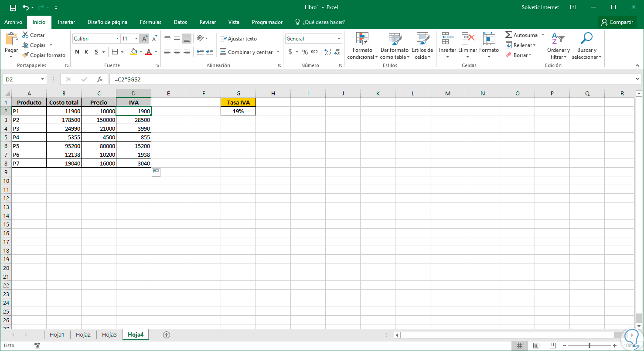
Task: Switch to the Diseño de página tab
Action: 107,22
